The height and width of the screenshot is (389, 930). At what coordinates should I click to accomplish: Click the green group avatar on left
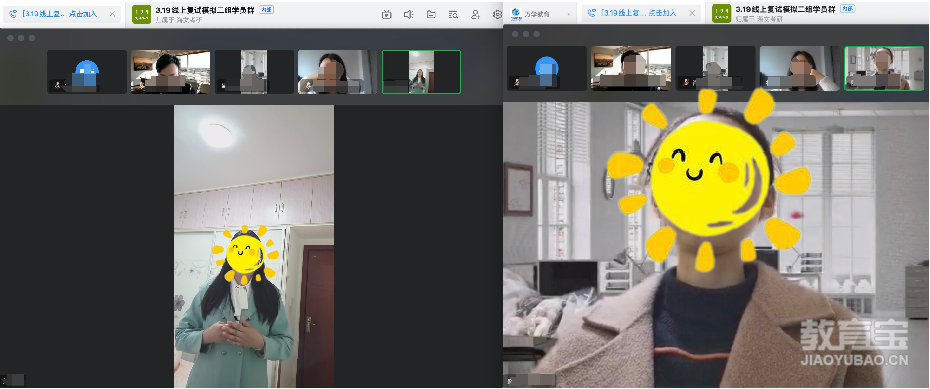141,14
